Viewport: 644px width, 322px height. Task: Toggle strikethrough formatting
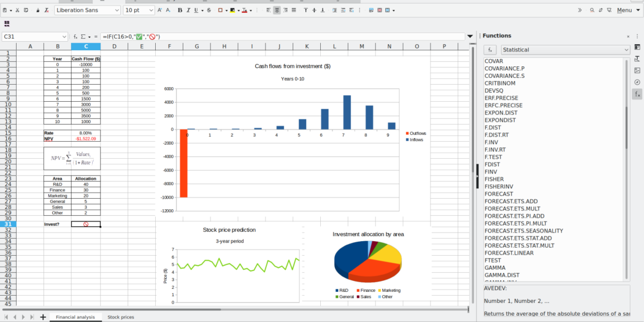click(209, 10)
